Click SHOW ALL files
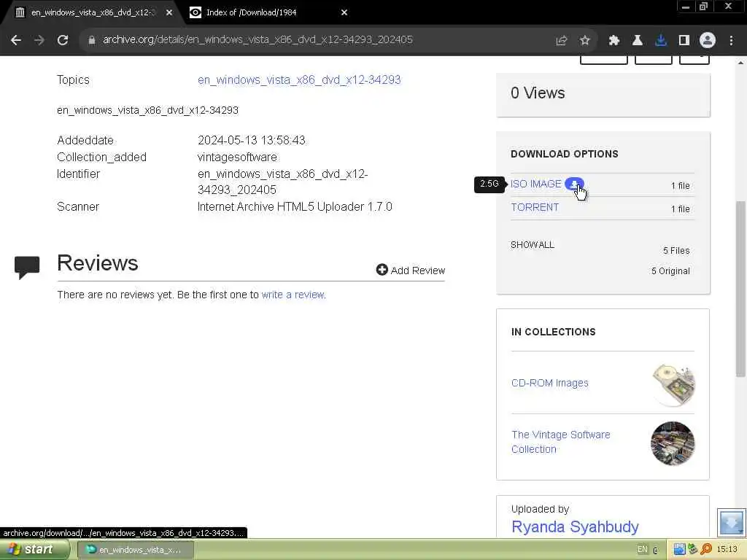Image resolution: width=747 pixels, height=560 pixels. (x=532, y=245)
